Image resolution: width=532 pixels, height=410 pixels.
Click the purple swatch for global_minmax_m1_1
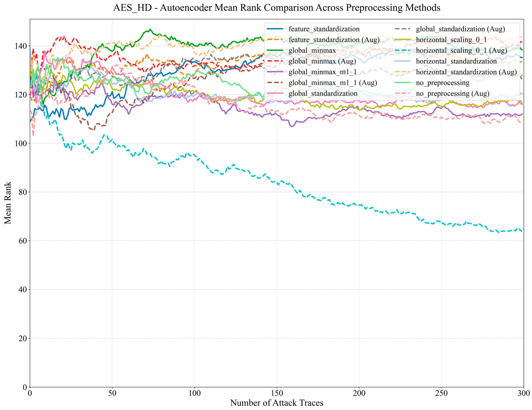(x=275, y=72)
